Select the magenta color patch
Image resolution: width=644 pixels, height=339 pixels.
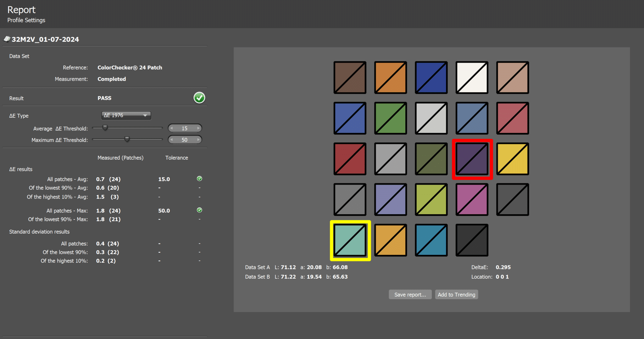click(472, 200)
